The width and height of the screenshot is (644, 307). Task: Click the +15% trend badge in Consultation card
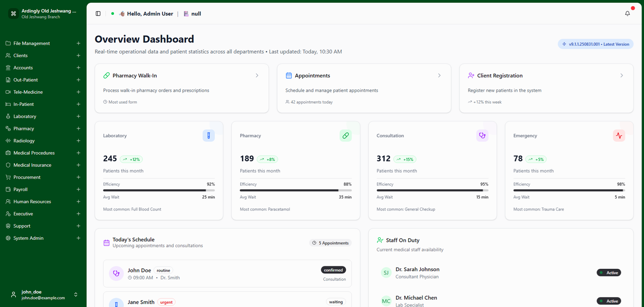point(405,159)
